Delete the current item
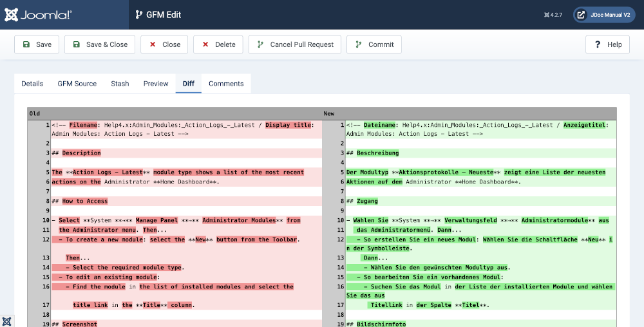This screenshot has width=644, height=327. coord(218,44)
